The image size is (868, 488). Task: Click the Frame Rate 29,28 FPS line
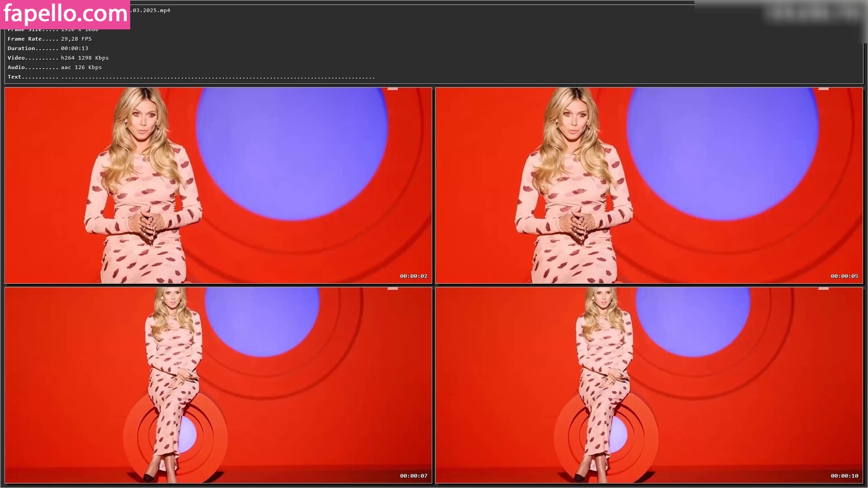point(50,39)
